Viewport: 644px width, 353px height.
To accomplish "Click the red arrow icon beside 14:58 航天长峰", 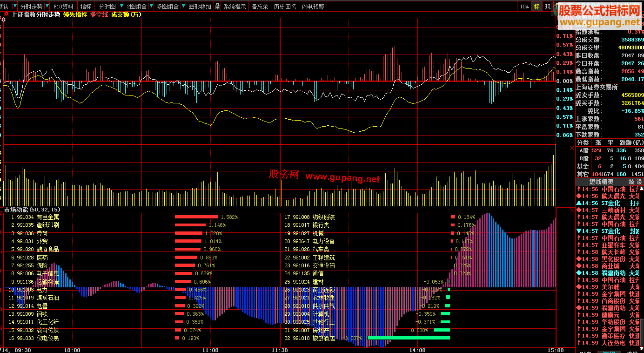I will click(x=578, y=252).
